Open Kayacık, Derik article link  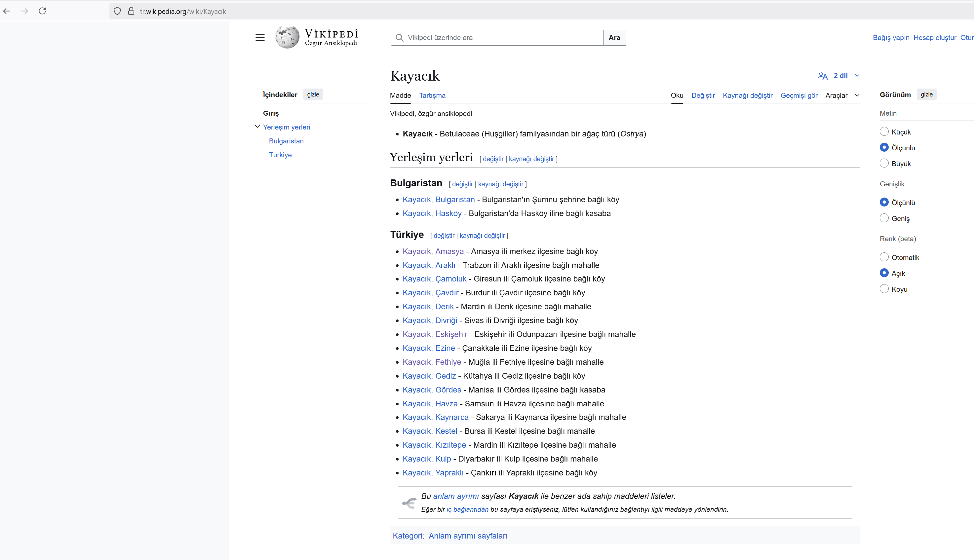[428, 306]
